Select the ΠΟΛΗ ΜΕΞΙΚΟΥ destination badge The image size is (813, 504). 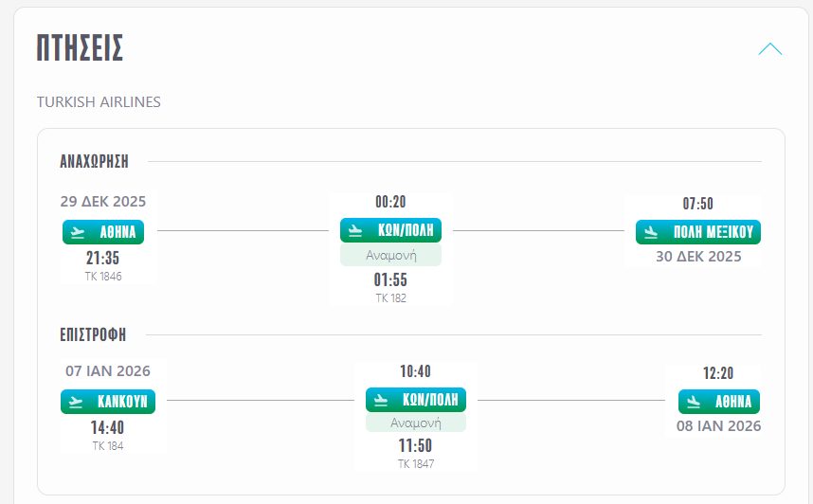coord(698,231)
